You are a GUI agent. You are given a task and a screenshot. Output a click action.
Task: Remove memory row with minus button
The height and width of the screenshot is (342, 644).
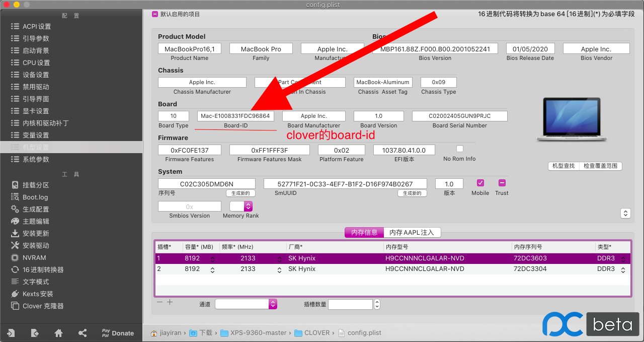[x=160, y=302]
